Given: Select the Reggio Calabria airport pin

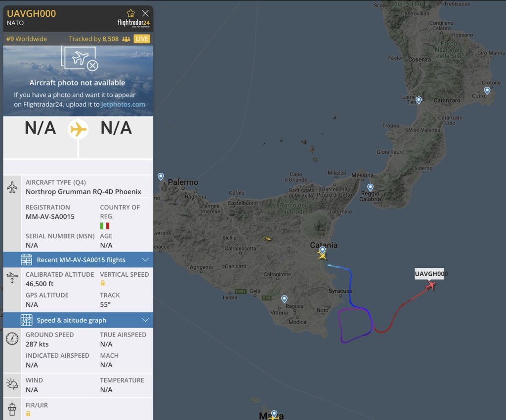Looking at the screenshot, I should [370, 187].
